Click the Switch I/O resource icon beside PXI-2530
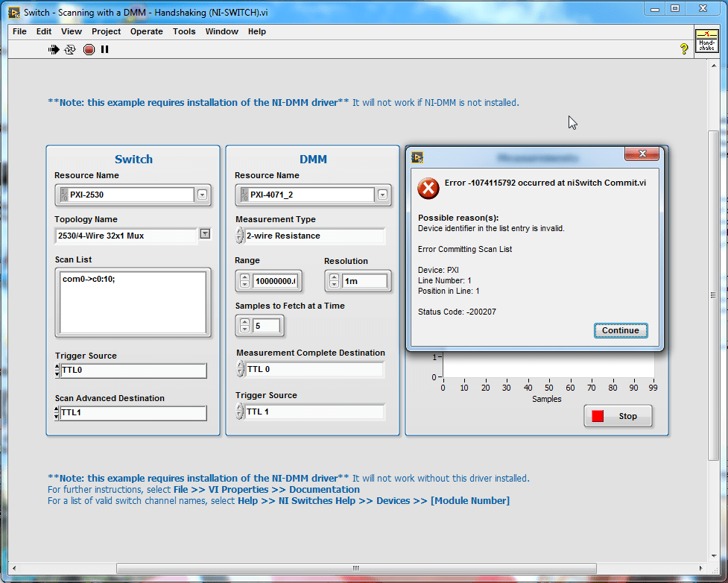The image size is (728, 583). pos(64,195)
